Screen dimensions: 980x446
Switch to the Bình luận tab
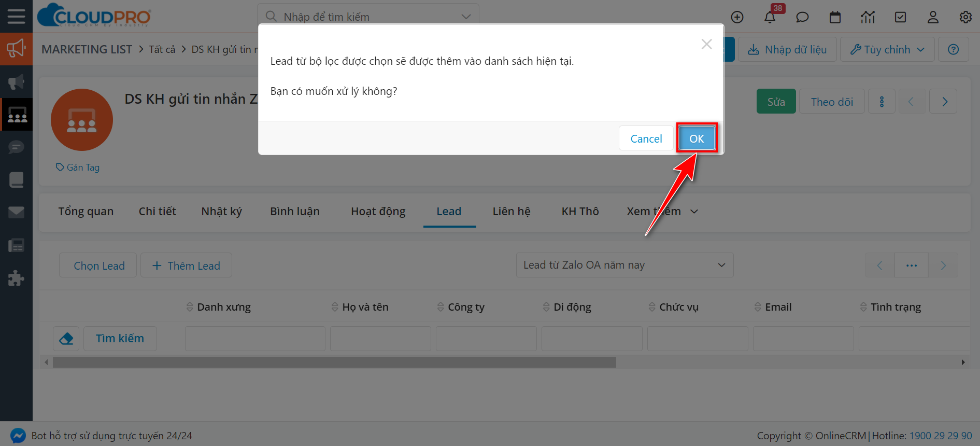(x=295, y=212)
